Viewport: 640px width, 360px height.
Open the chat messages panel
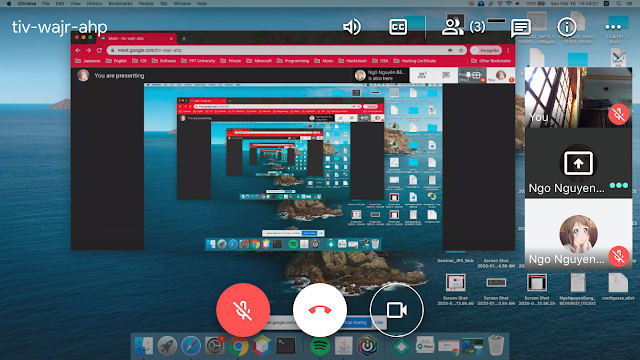[x=521, y=28]
